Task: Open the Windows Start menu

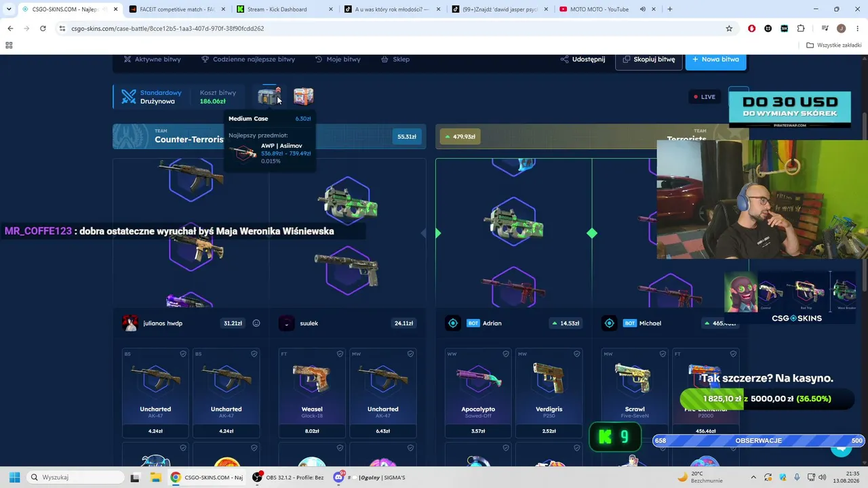Action: tap(14, 477)
